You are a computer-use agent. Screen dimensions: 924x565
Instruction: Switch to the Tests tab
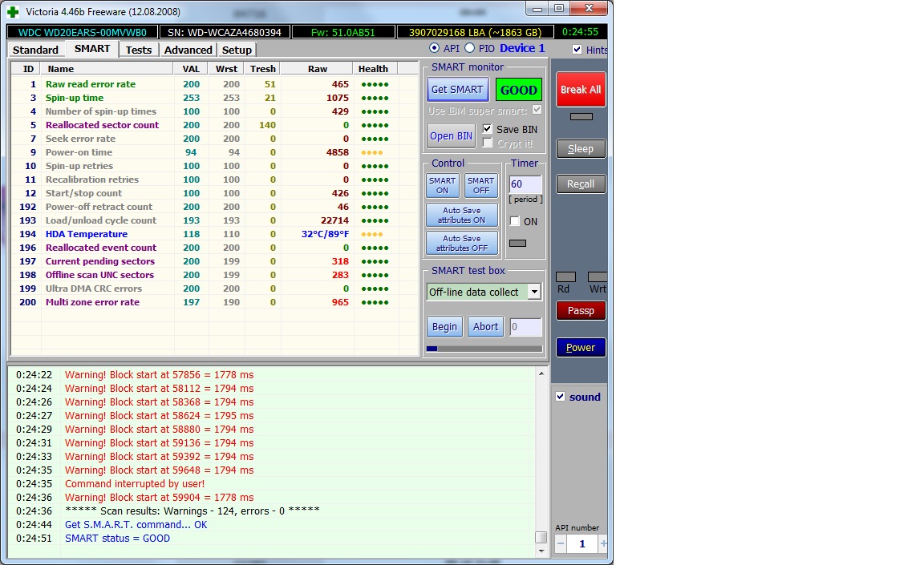[x=138, y=50]
